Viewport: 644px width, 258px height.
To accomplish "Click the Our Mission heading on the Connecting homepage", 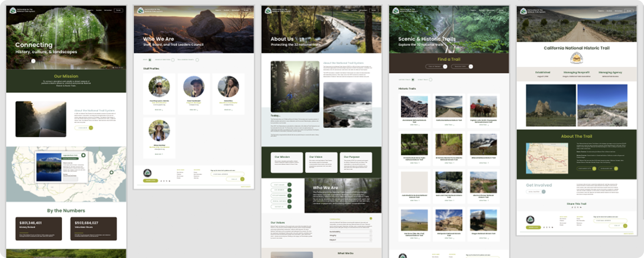I will point(66,76).
